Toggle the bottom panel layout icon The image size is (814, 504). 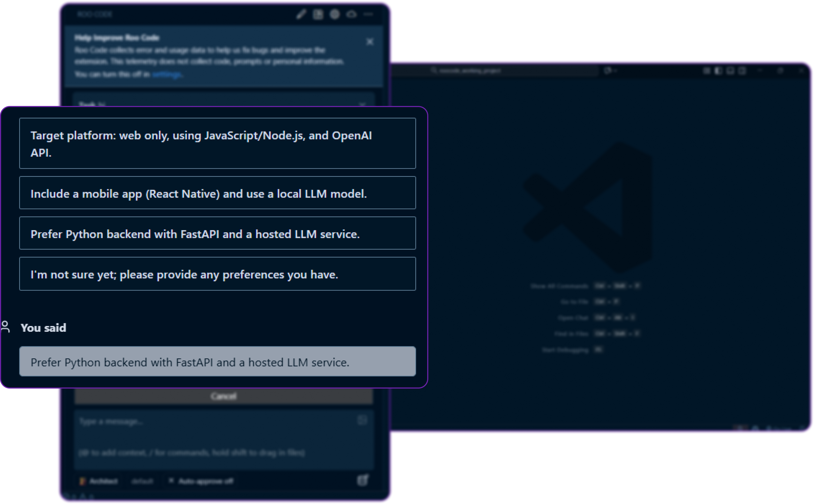(730, 71)
